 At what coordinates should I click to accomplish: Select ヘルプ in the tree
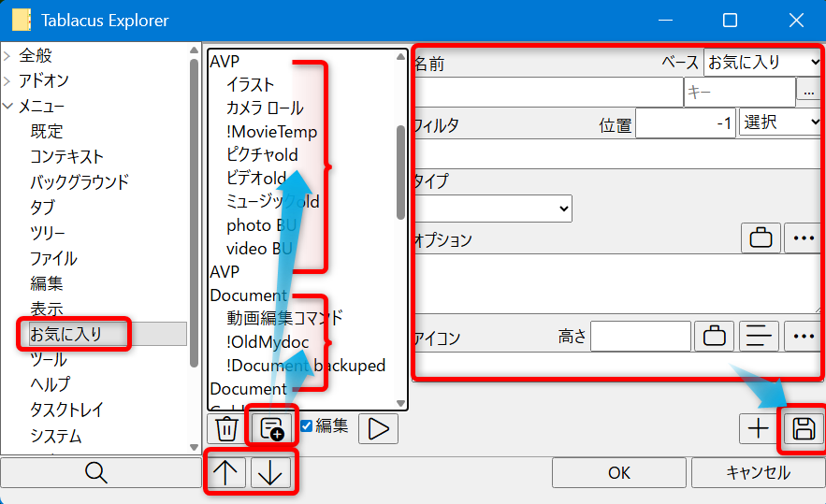(50, 384)
